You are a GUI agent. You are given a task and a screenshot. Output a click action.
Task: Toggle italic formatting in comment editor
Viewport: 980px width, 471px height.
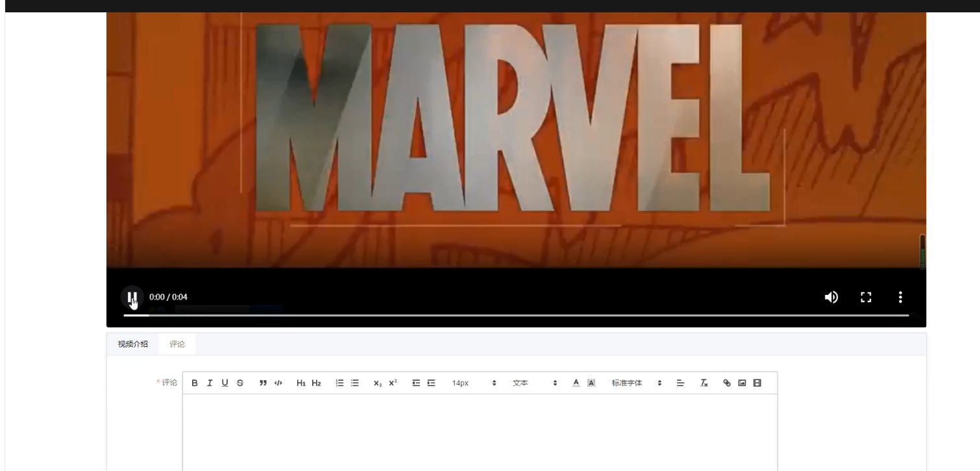[210, 383]
